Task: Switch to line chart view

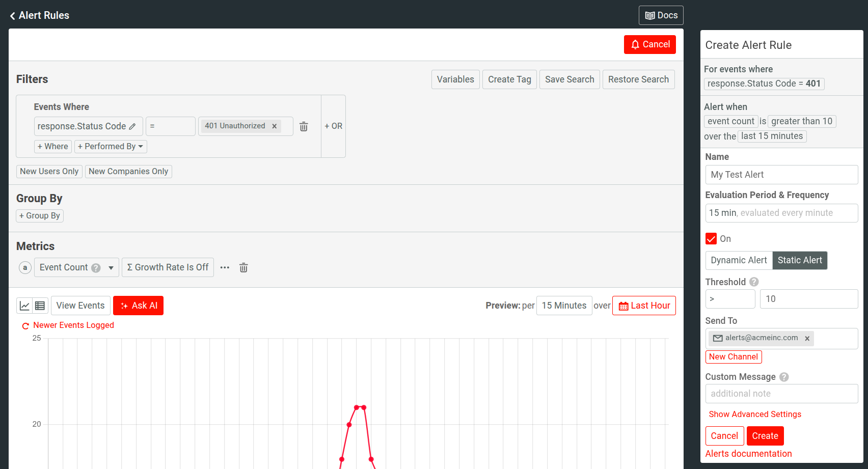Action: (24, 306)
